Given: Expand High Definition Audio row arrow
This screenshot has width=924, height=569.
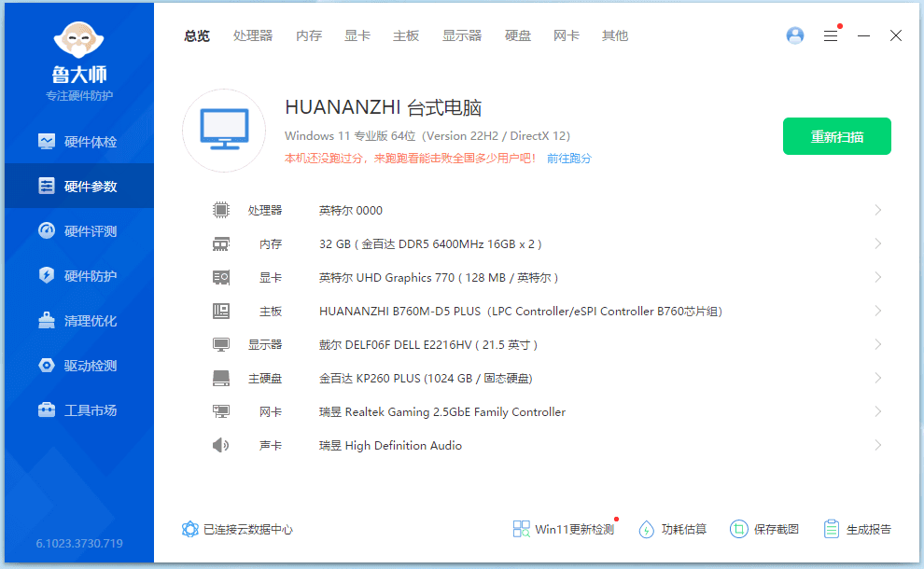Looking at the screenshot, I should pos(878,445).
